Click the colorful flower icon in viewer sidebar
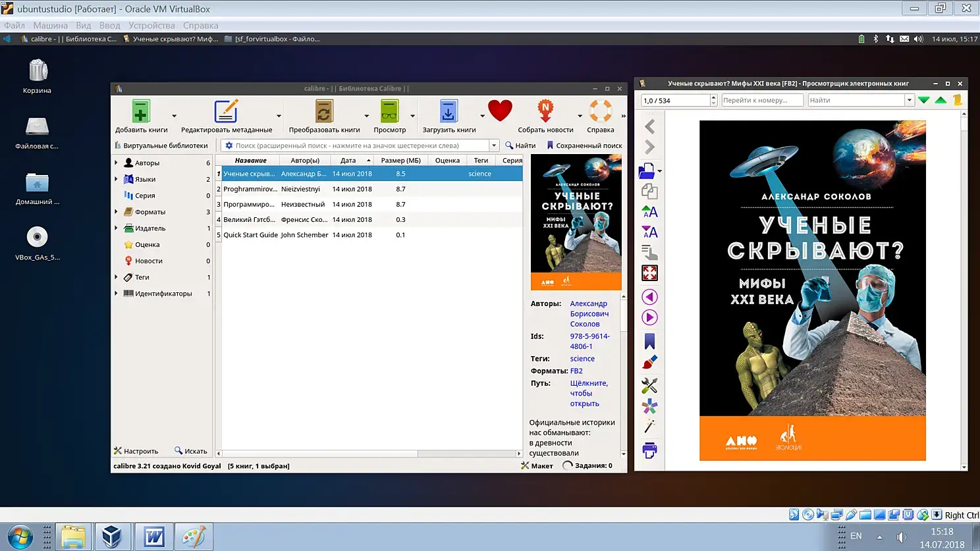Image resolution: width=980 pixels, height=551 pixels. pos(649,406)
